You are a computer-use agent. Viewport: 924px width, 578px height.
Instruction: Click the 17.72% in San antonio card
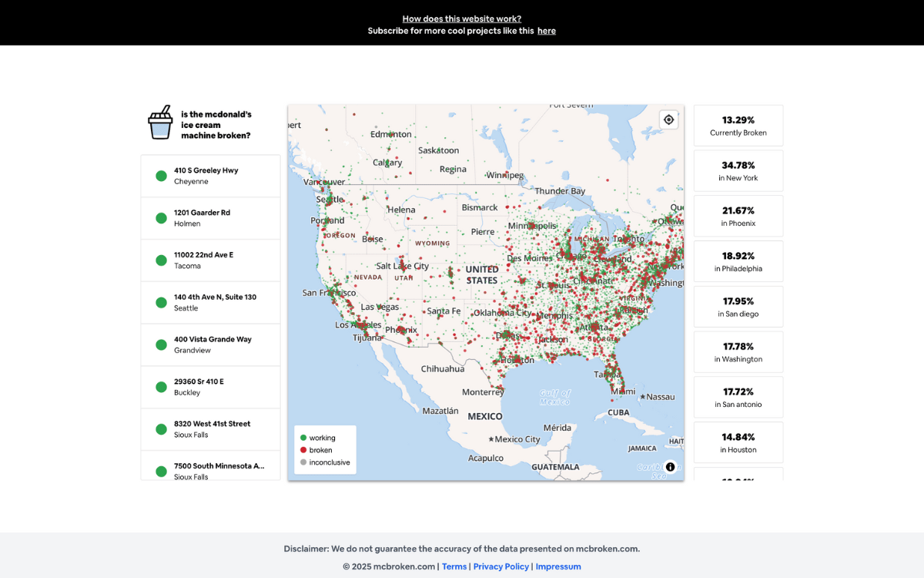pos(738,397)
